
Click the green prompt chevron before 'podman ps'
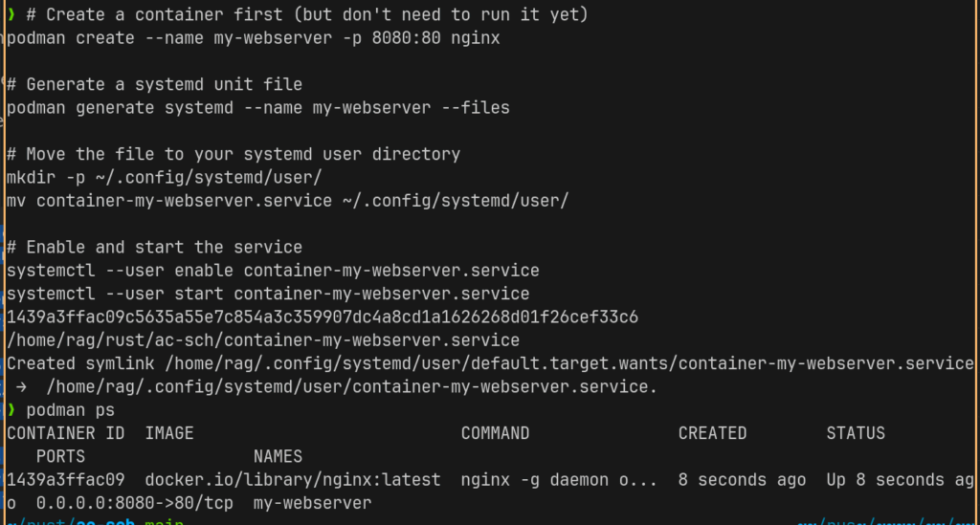pos(11,410)
